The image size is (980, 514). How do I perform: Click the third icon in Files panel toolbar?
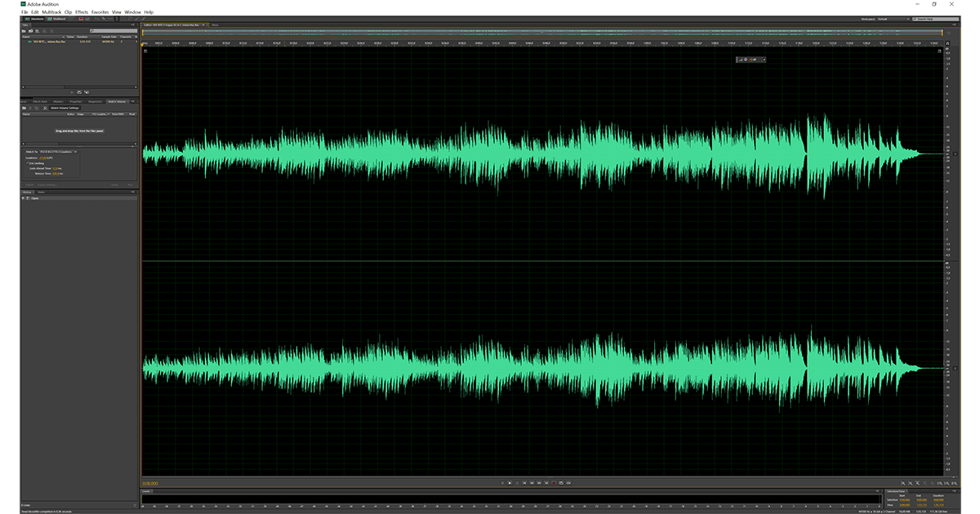[37, 31]
